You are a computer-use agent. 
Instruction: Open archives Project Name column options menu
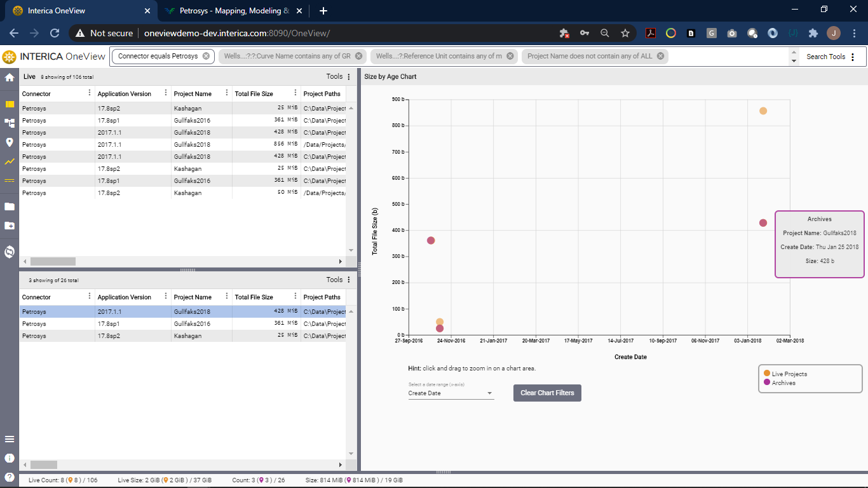227,297
